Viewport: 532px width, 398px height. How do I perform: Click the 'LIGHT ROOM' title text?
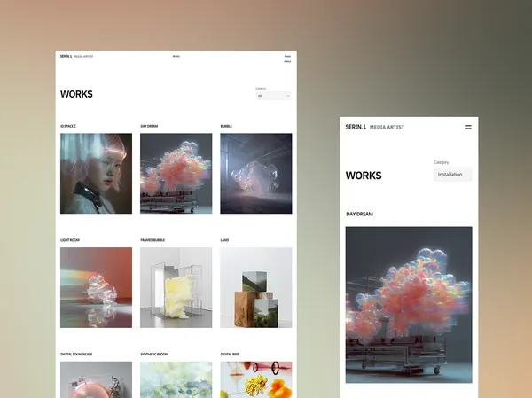[70, 240]
